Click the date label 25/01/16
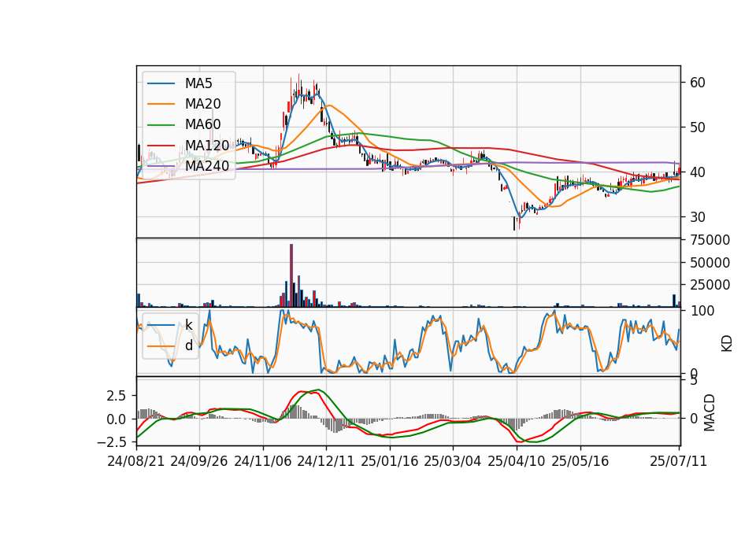The height and width of the screenshot is (543, 756). (390, 461)
